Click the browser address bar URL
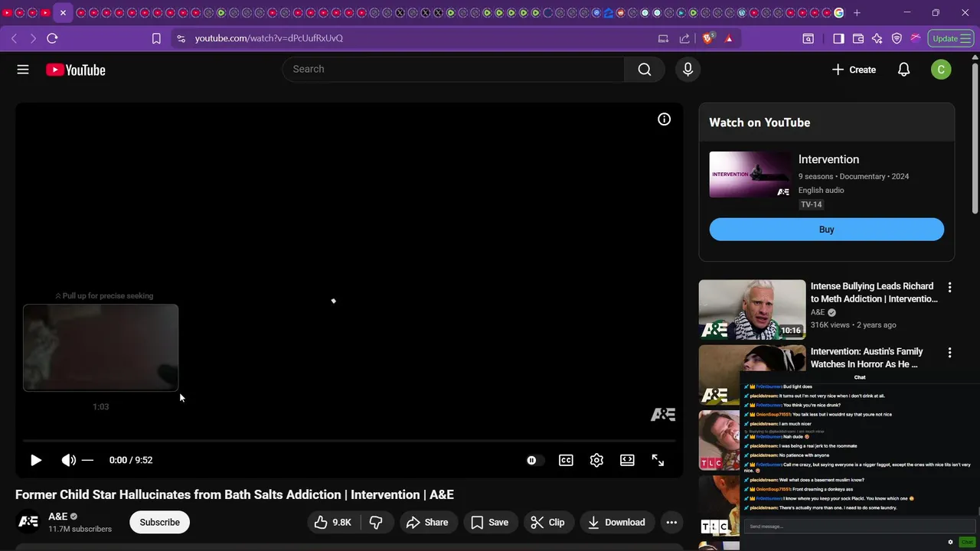 click(x=269, y=38)
